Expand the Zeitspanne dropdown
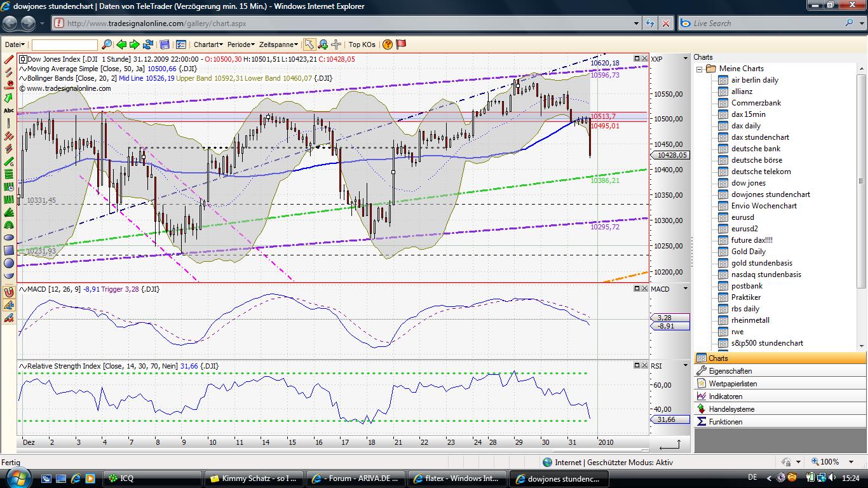 point(278,44)
